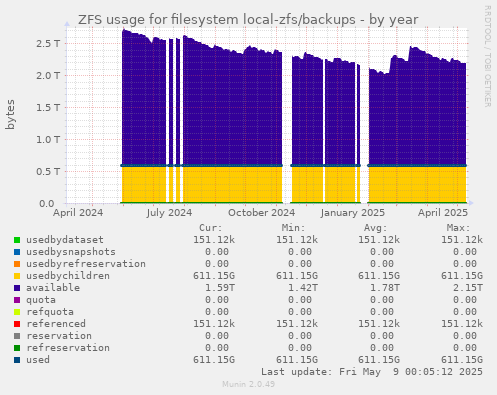Click the '2.5 T' y-axis label
The height and width of the screenshot is (395, 497).
[47, 43]
